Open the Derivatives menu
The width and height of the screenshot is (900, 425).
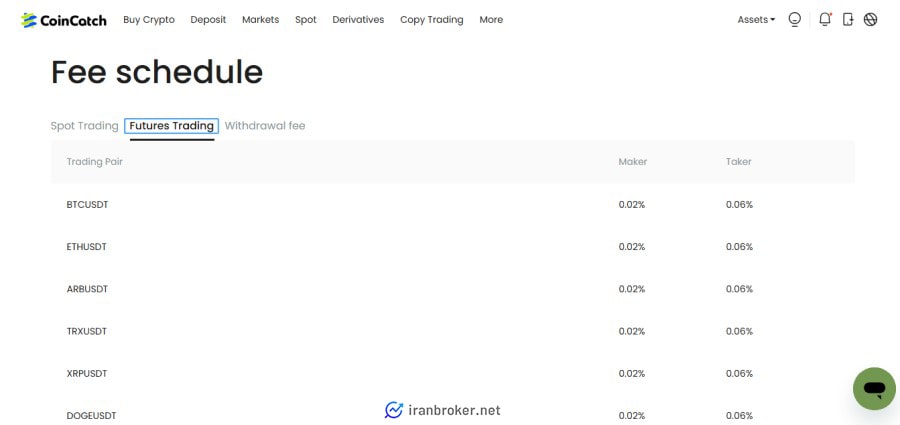(358, 20)
